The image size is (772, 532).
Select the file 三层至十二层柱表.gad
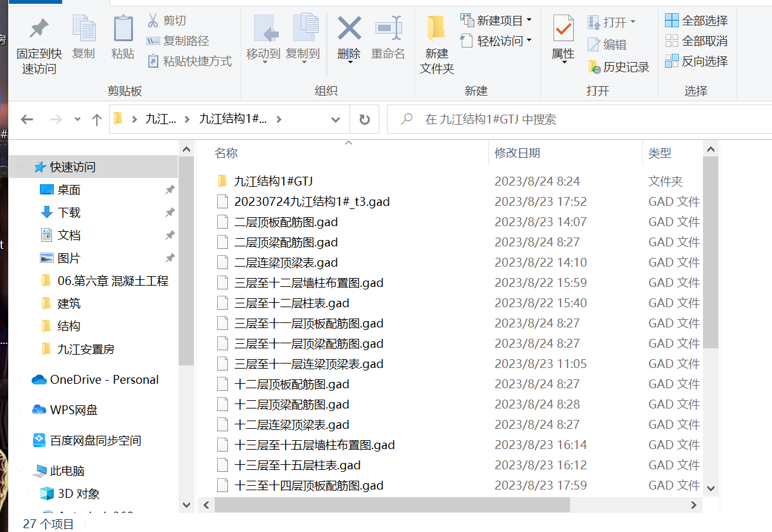pos(457,303)
